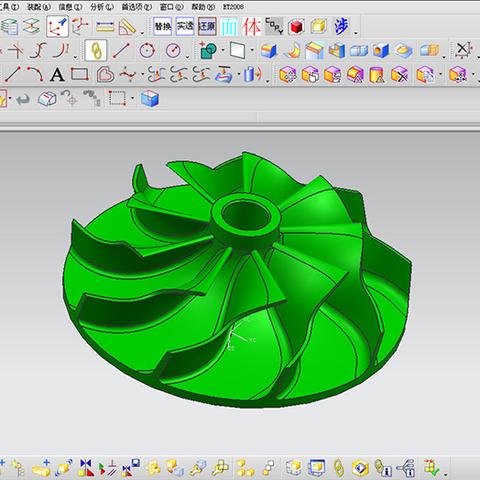Click the dashed coordinate-system icon with red dots
The image size is (480, 480).
pyautogui.click(x=80, y=26)
